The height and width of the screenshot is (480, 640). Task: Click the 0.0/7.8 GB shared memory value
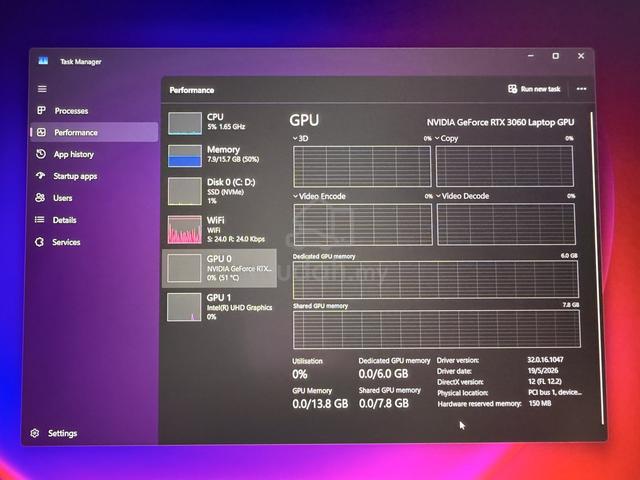(x=384, y=403)
